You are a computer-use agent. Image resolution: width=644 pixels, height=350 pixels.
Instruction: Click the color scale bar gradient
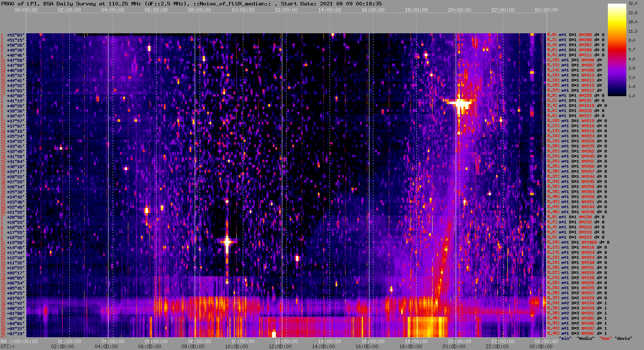[617, 50]
